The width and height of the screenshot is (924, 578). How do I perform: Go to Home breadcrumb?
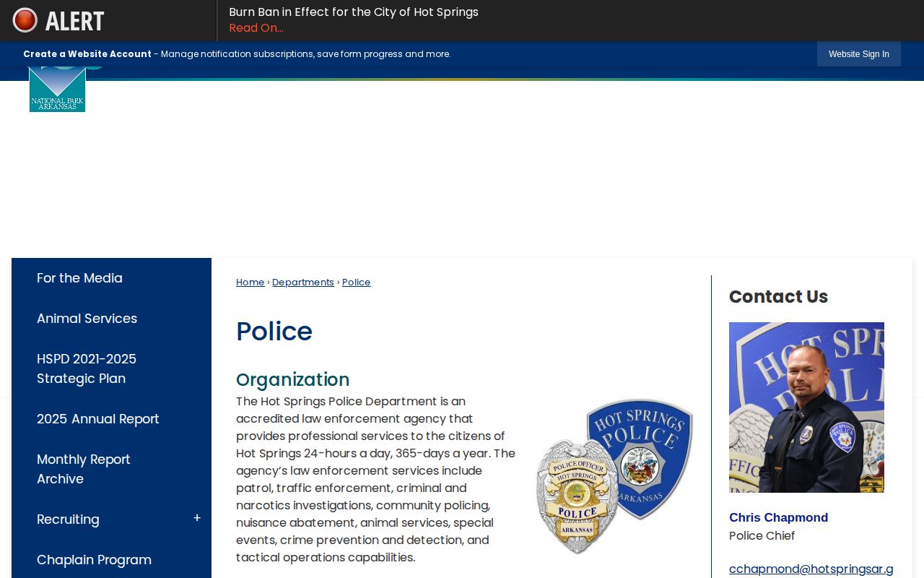pyautogui.click(x=250, y=282)
